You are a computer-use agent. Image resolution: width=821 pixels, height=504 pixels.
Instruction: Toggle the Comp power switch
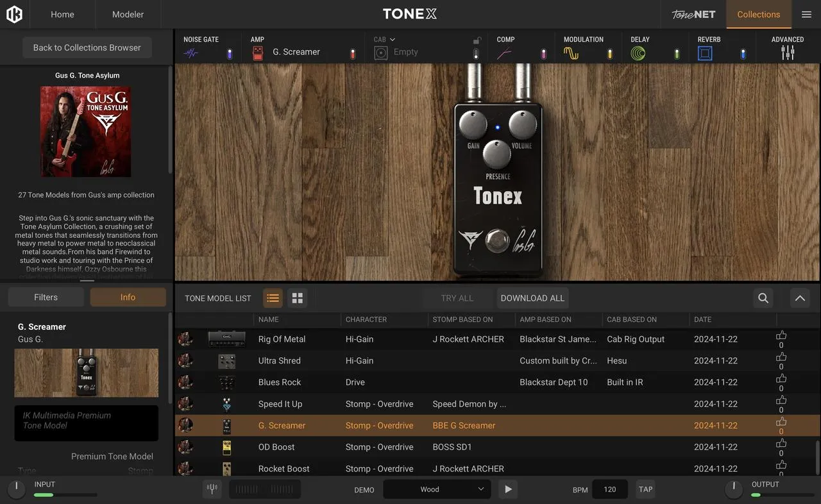pyautogui.click(x=544, y=54)
